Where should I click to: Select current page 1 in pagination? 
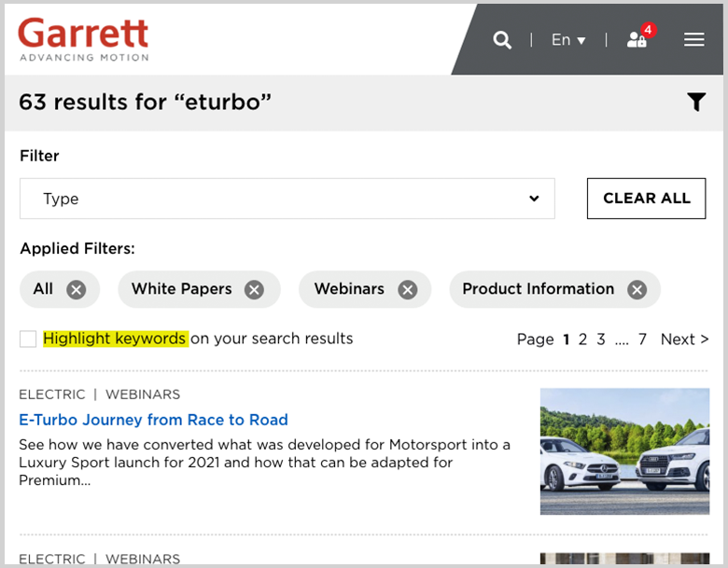pos(566,339)
